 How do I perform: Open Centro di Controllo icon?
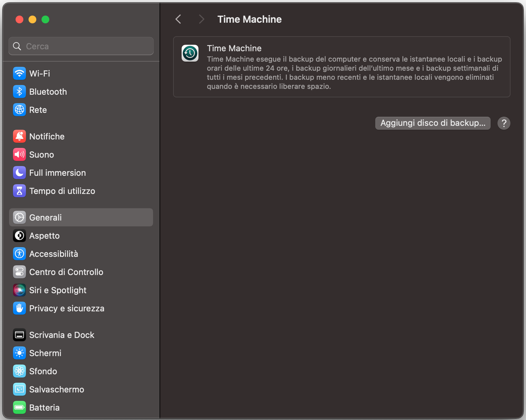coord(19,272)
